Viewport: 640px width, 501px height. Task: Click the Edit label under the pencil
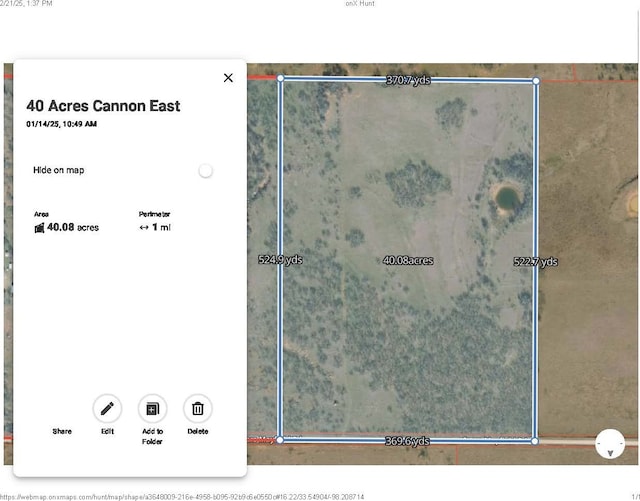pos(107,431)
